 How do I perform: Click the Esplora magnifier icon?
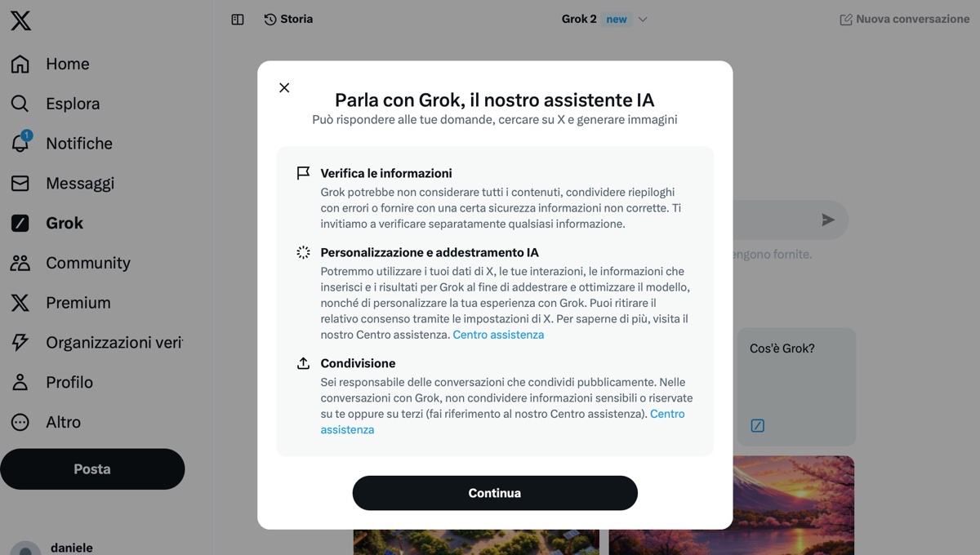tap(20, 104)
